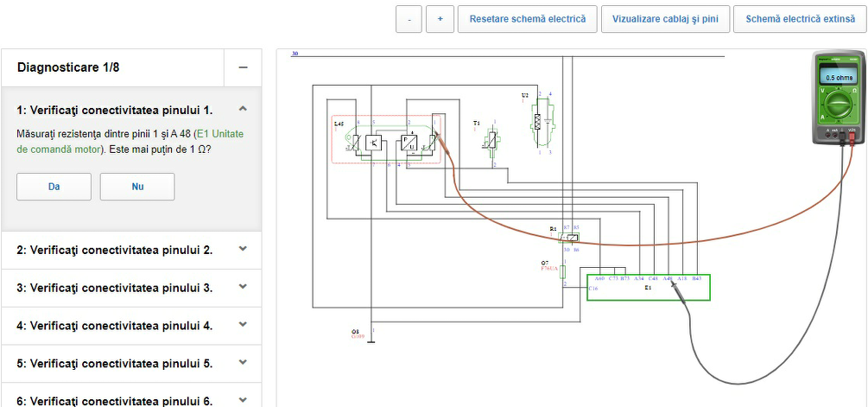The height and width of the screenshot is (407, 868).
Task: Select the E1 engine control unit box
Action: click(x=648, y=289)
